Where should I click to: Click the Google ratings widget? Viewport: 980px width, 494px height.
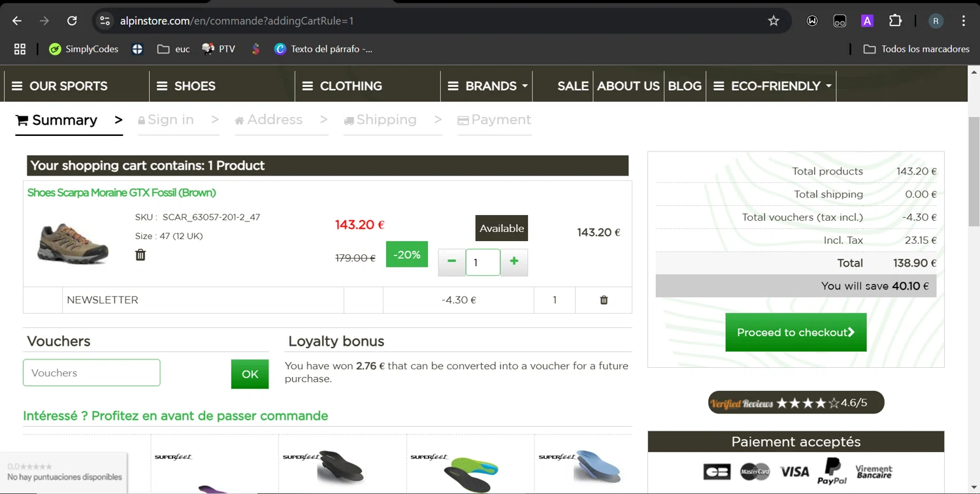pyautogui.click(x=63, y=472)
